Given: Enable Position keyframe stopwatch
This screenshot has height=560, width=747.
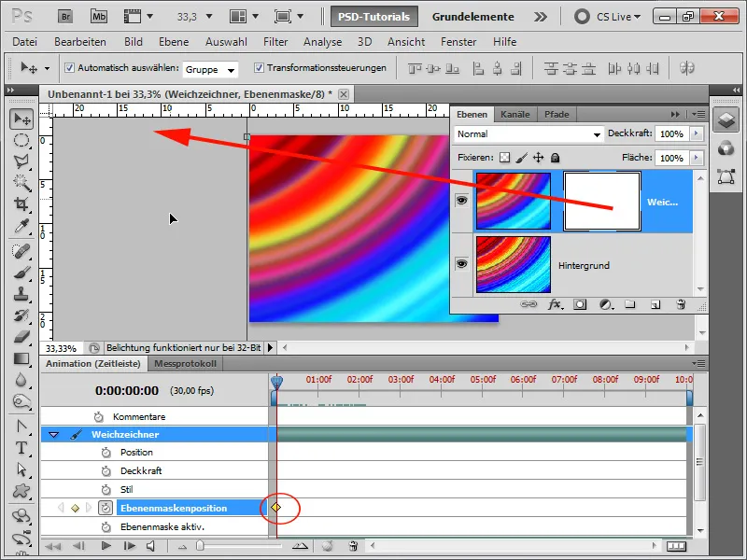Looking at the screenshot, I should (106, 453).
